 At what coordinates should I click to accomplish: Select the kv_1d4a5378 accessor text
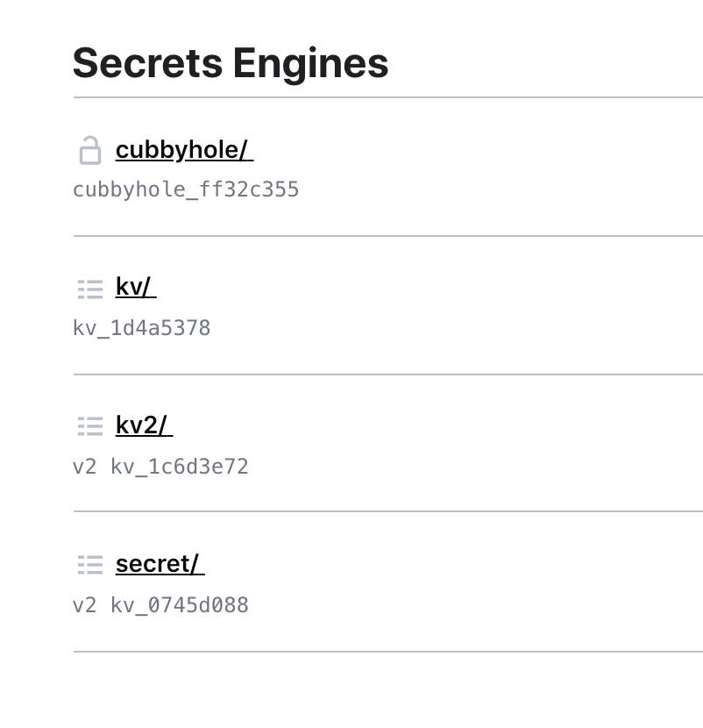pyautogui.click(x=141, y=328)
